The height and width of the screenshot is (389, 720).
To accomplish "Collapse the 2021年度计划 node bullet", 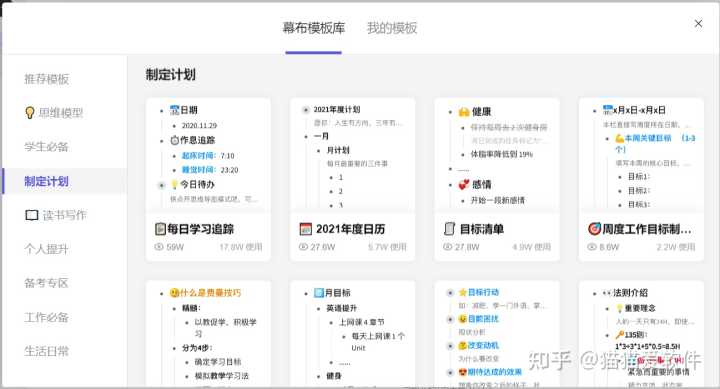I will (x=305, y=110).
